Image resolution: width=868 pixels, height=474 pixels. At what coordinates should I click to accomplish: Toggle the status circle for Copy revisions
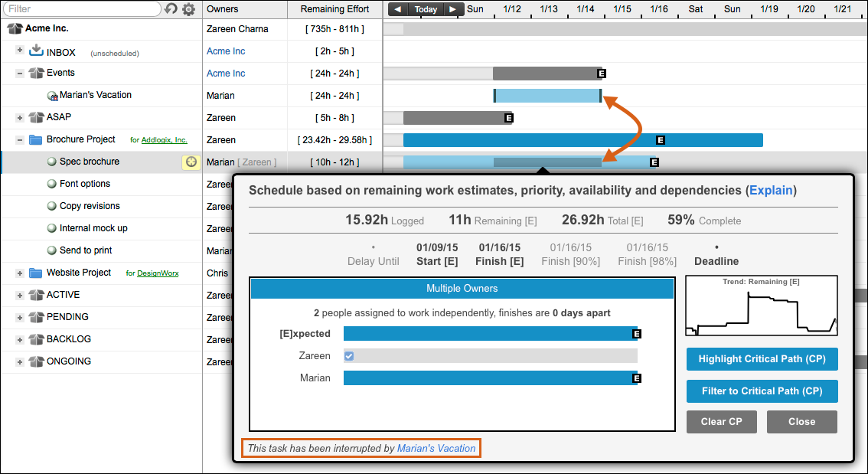(52, 206)
